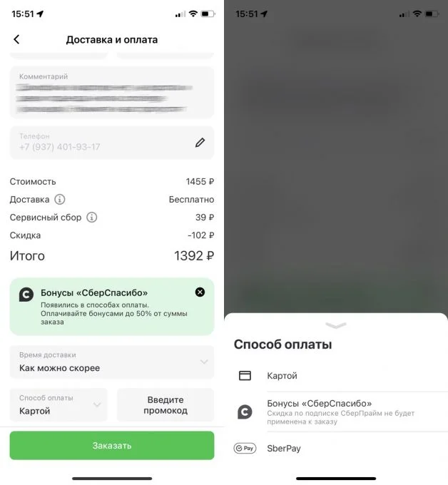Expand the Время доставки dropdown
Screen dimensions: 448x485
pos(112,362)
